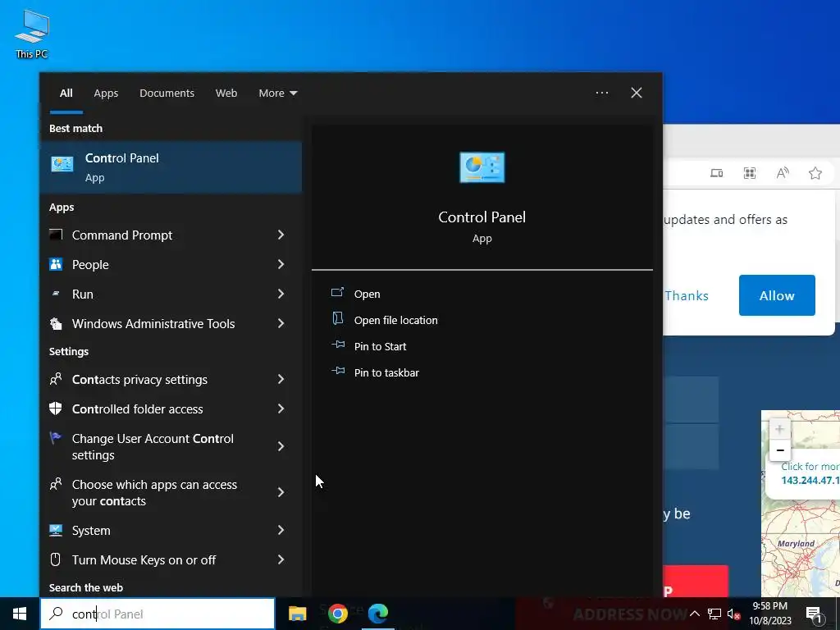Zoom out on the Edge map
This screenshot has height=630, width=840.
780,450
